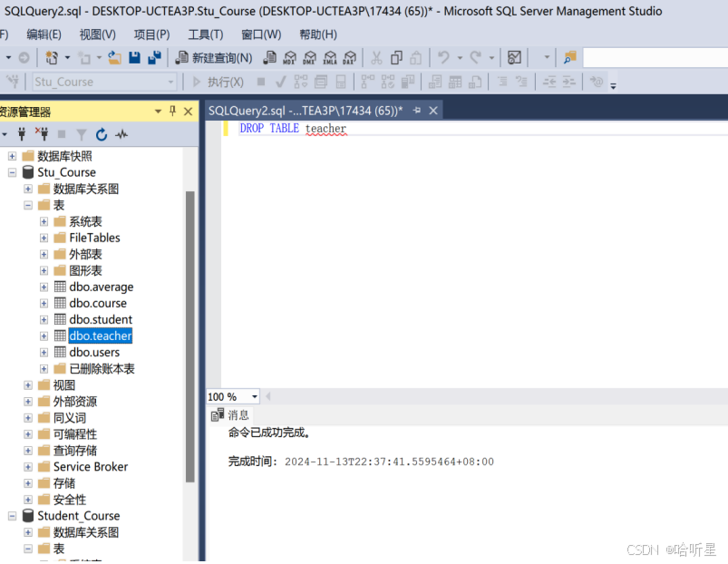Expand the FileTables folder
Image resolution: width=728 pixels, height=564 pixels.
click(x=44, y=238)
